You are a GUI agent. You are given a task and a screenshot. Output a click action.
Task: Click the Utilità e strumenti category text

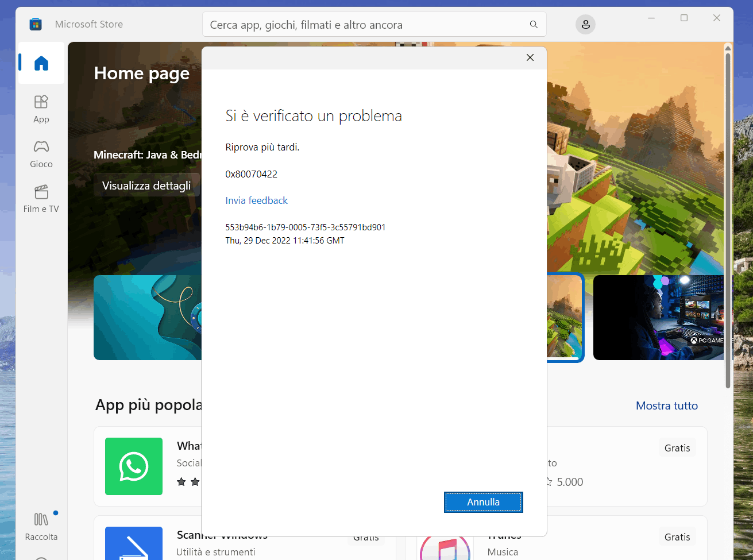pyautogui.click(x=216, y=552)
